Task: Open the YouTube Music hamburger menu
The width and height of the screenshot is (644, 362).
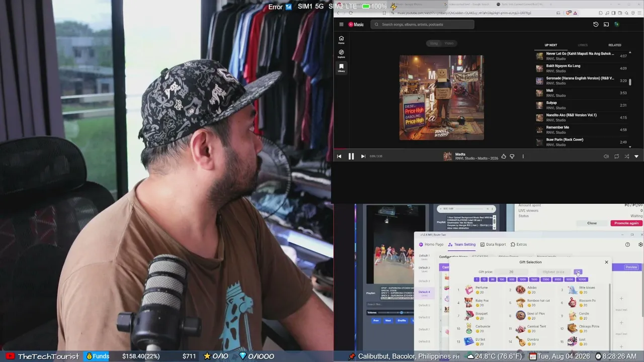Action: pyautogui.click(x=341, y=24)
